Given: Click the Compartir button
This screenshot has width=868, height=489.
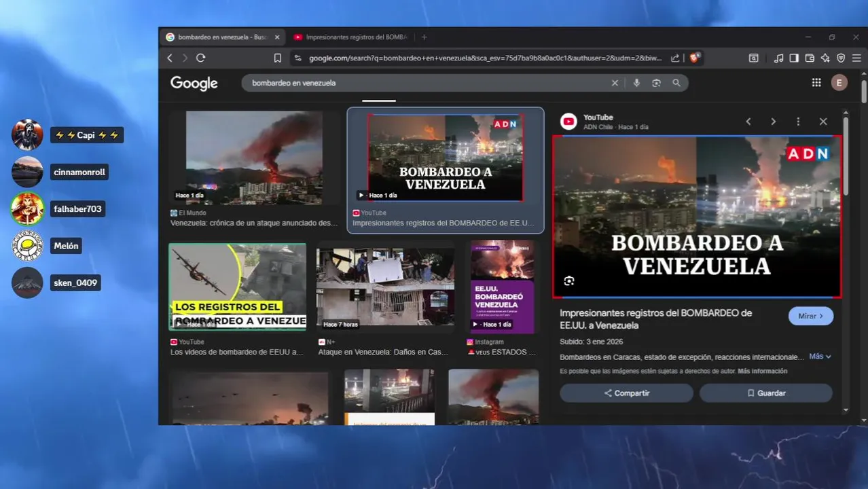Looking at the screenshot, I should (626, 393).
